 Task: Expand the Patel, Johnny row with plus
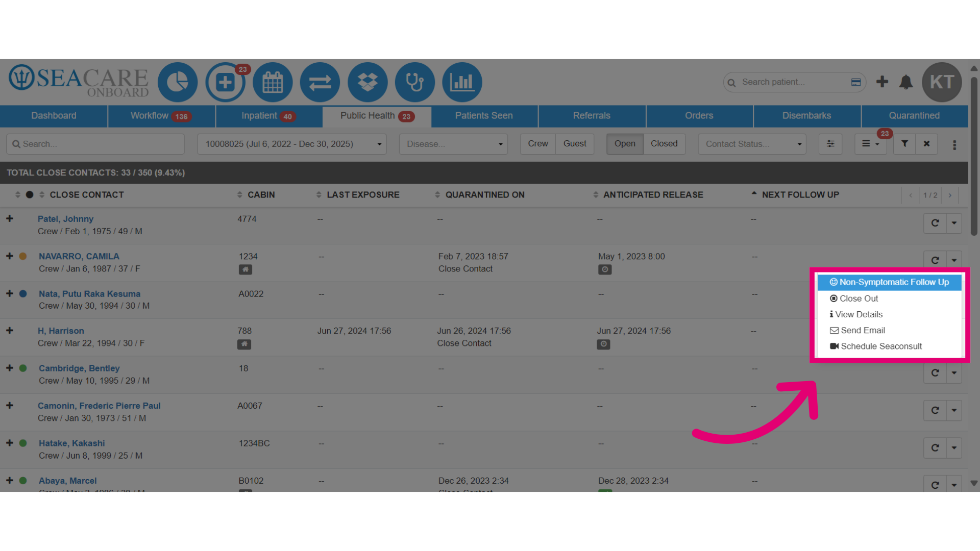click(10, 218)
